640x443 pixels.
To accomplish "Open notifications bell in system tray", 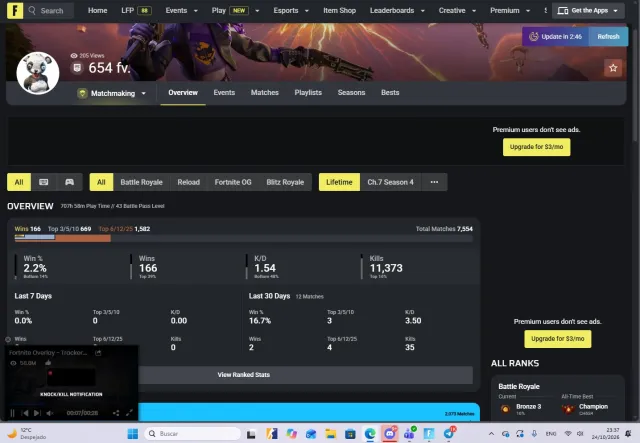I will pos(628,434).
